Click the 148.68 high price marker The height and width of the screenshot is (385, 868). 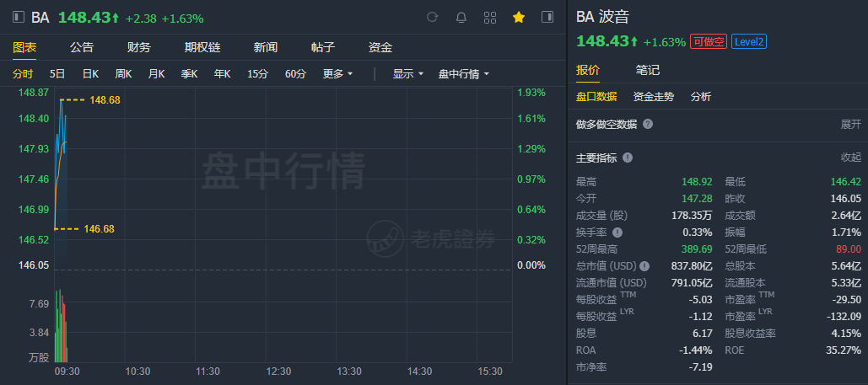(105, 100)
